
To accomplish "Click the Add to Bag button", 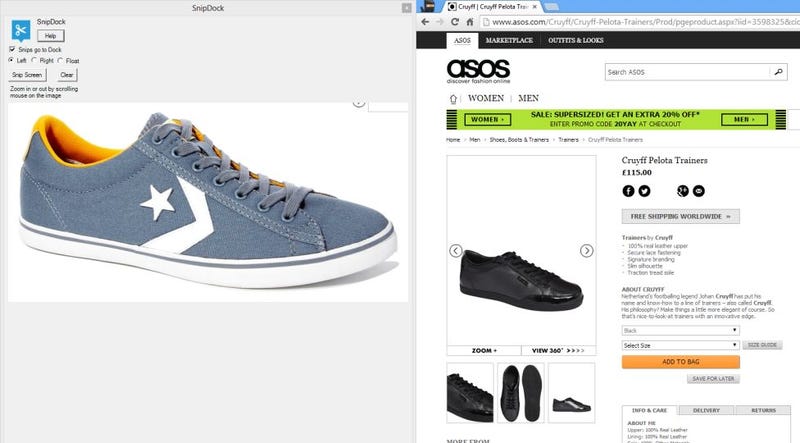I will point(680,362).
